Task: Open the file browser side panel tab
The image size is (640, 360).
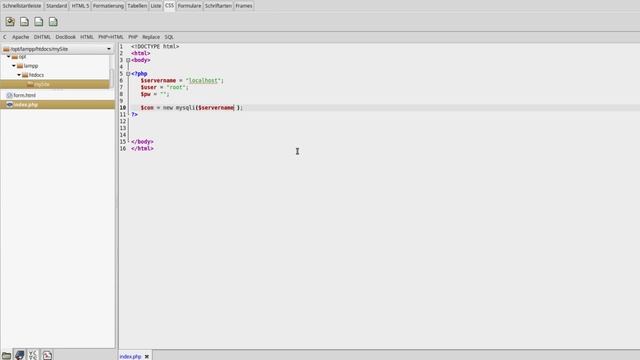Action: tap(6, 355)
